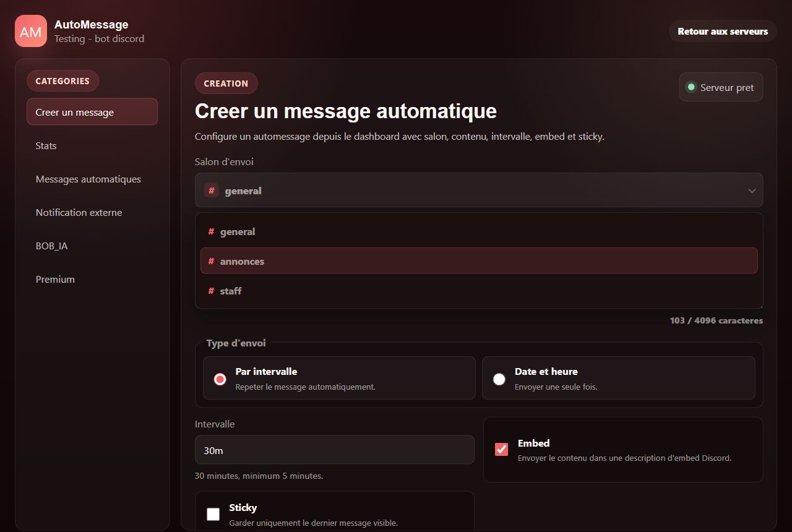The width and height of the screenshot is (792, 532).
Task: Click the 'Repeter le message automatiquement.' description
Action: [x=306, y=387]
